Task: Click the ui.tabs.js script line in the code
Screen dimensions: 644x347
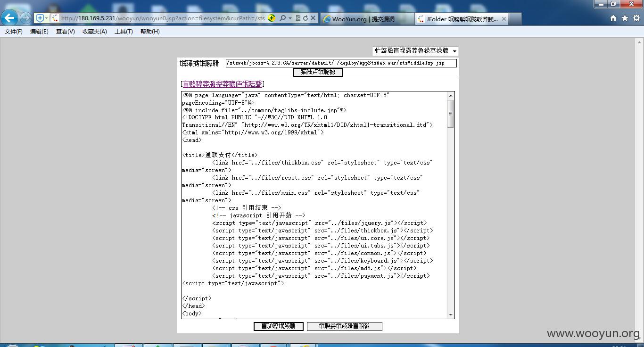Action: 321,246
